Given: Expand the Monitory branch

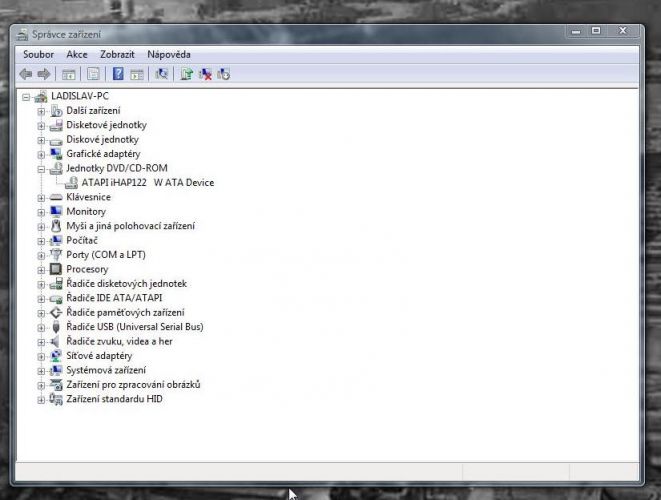Looking at the screenshot, I should pyautogui.click(x=41, y=212).
